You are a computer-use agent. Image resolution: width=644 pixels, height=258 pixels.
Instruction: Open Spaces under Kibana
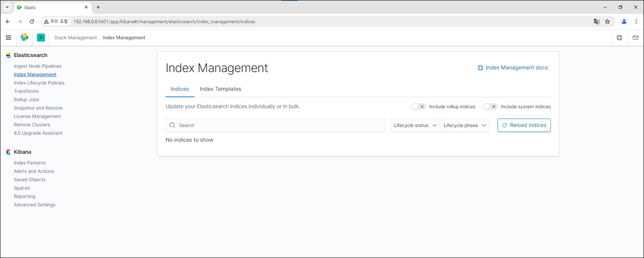point(22,188)
